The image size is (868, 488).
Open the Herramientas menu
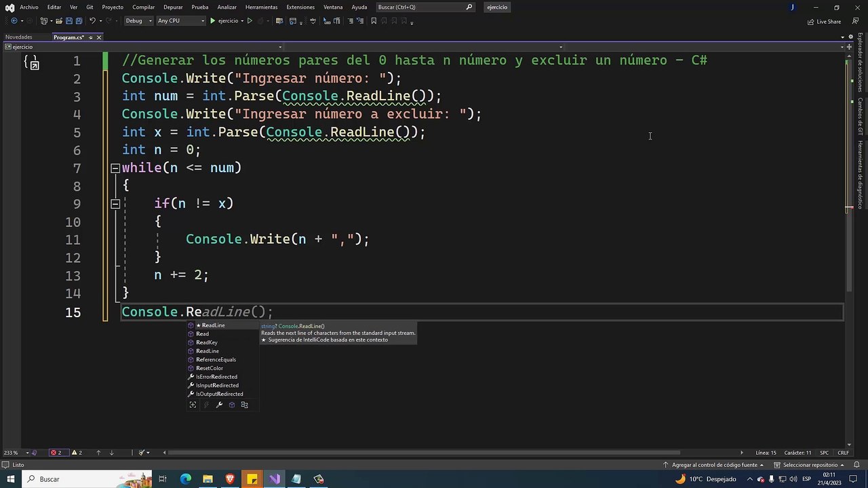point(261,7)
